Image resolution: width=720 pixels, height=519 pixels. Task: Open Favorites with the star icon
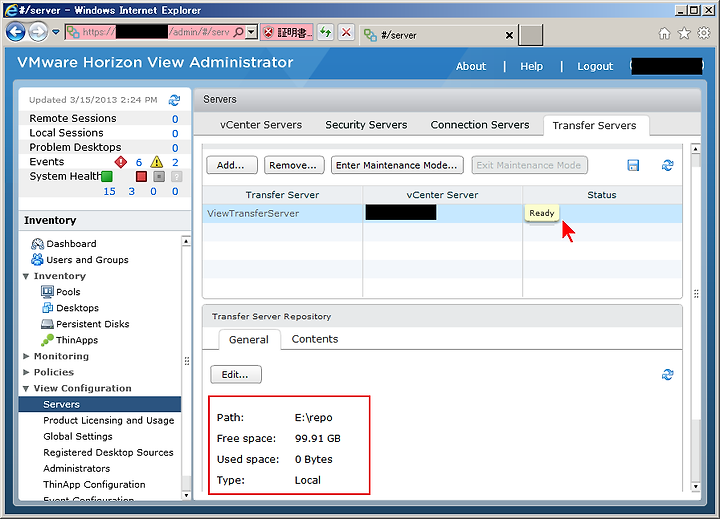[x=684, y=33]
